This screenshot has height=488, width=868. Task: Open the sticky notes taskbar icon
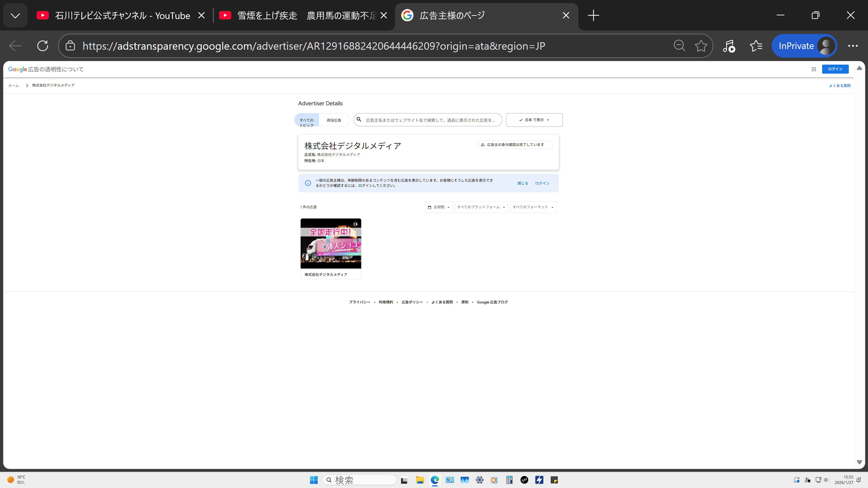[554, 480]
